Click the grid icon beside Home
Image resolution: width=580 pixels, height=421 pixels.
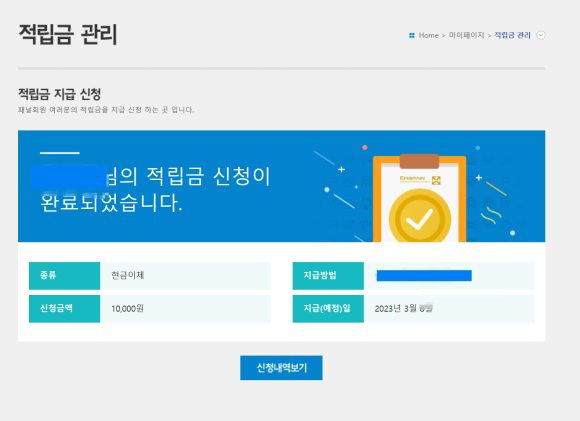coord(412,36)
